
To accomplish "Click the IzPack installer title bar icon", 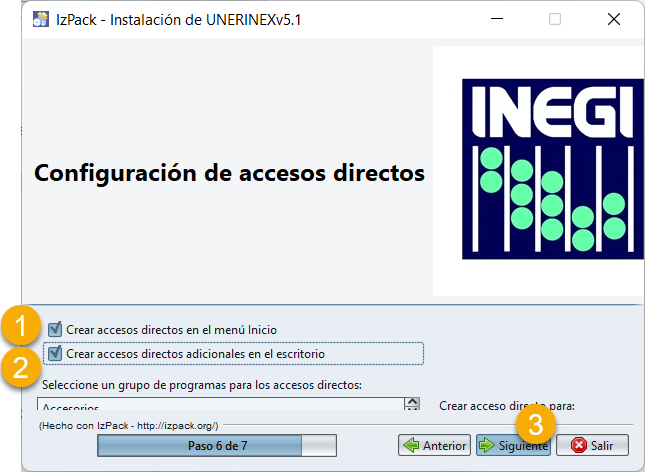I will pos(41,19).
